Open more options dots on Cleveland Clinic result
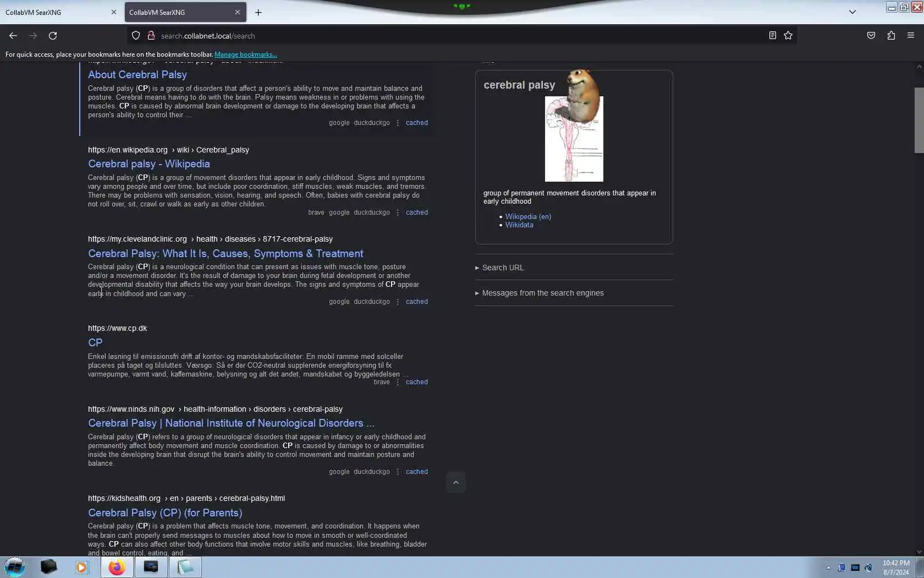 click(398, 302)
